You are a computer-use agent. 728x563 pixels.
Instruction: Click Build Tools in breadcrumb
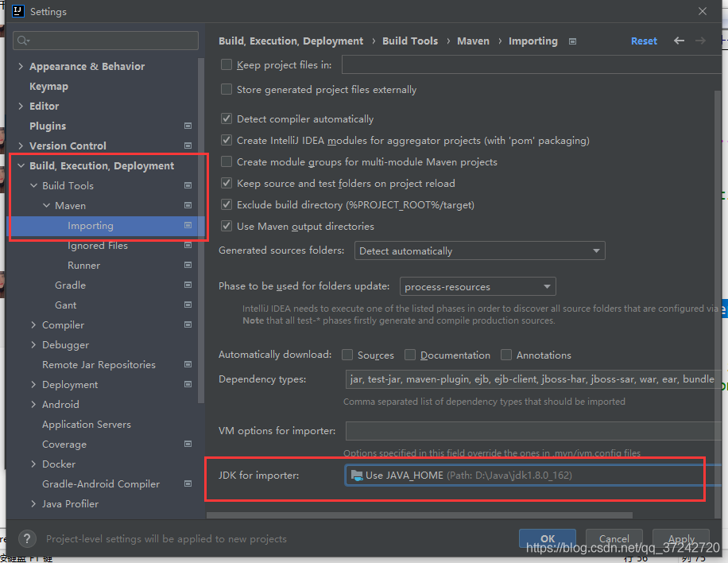coord(410,41)
